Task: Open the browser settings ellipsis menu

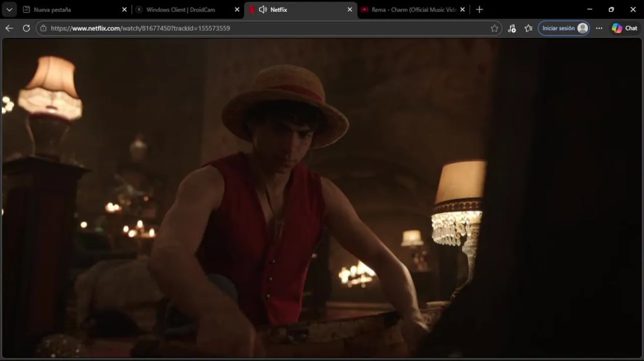Action: 599,28
